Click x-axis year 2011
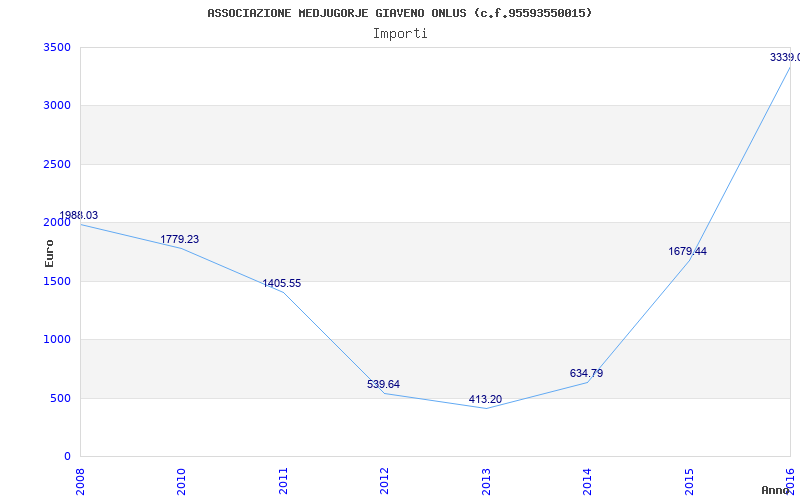The width and height of the screenshot is (800, 500). [x=283, y=481]
